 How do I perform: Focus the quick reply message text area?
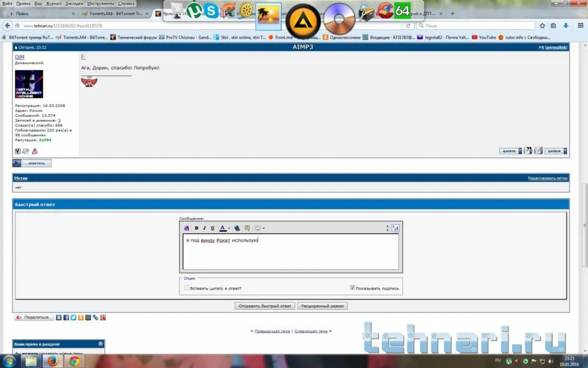291,252
